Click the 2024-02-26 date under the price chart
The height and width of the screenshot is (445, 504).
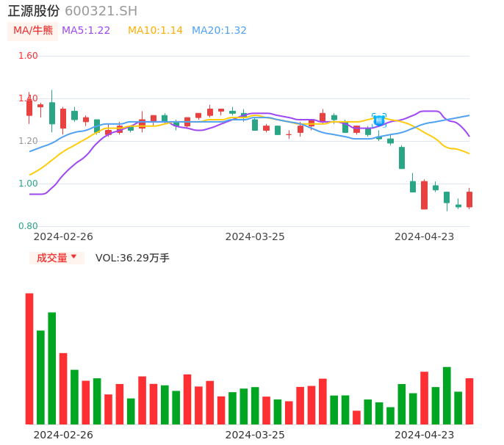[63, 236]
